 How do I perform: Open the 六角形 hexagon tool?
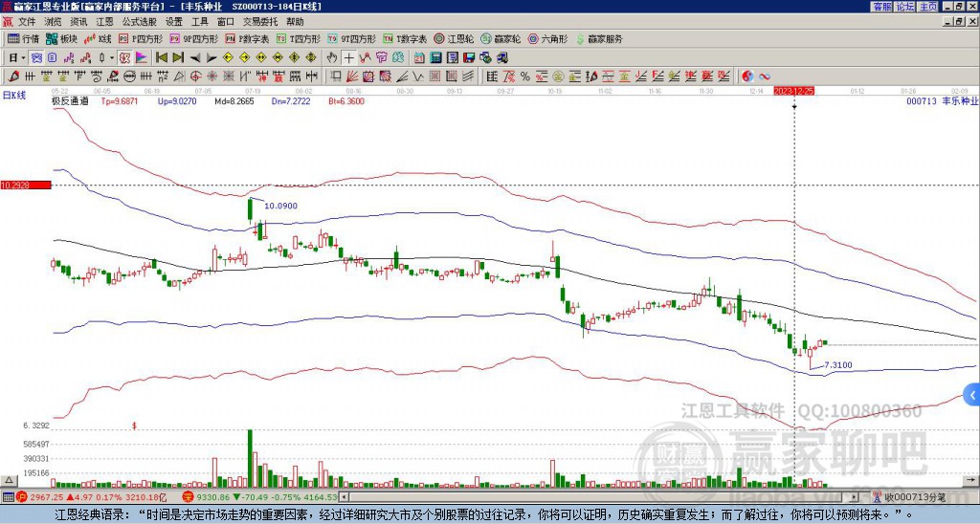547,38
